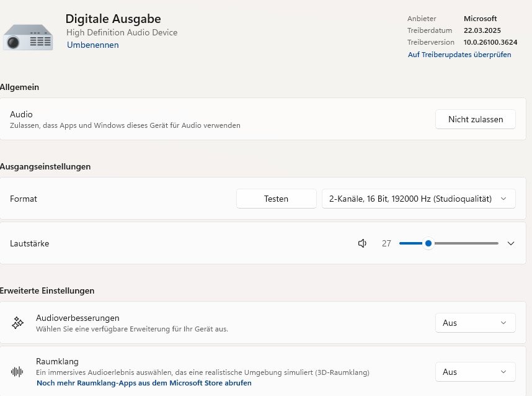The image size is (532, 396).
Task: Click the Erweiterte Einstellungen section heading
Action: tap(47, 290)
